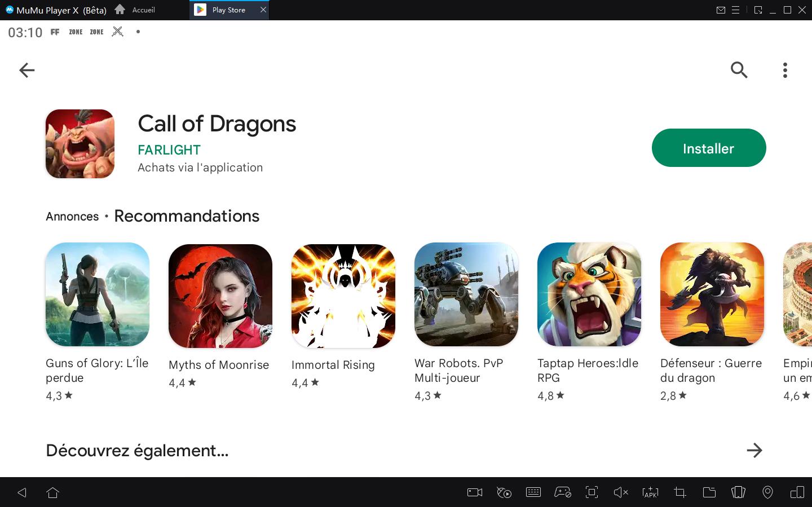Click the War Robots. PvP Multi-joueur title
Viewport: 812px width, 507px height.
458,371
